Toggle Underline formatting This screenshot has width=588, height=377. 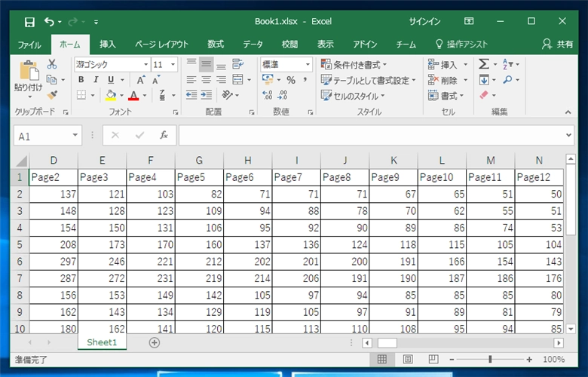(x=111, y=79)
